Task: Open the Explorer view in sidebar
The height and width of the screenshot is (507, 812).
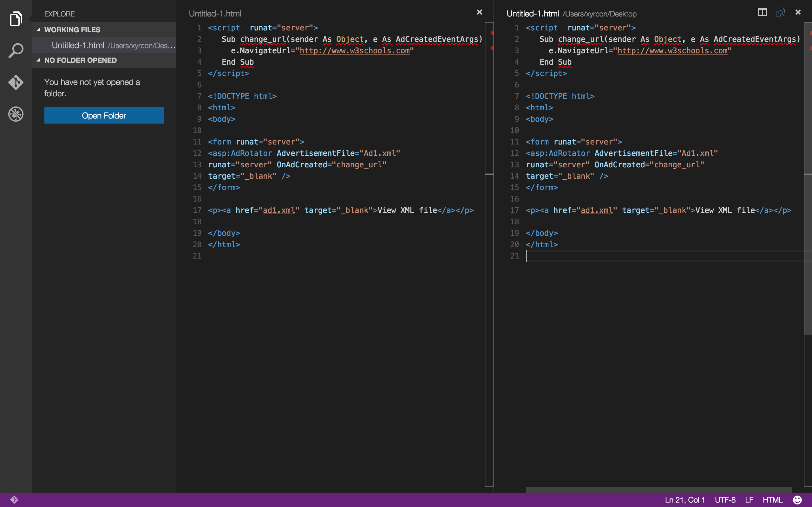Action: [x=16, y=18]
